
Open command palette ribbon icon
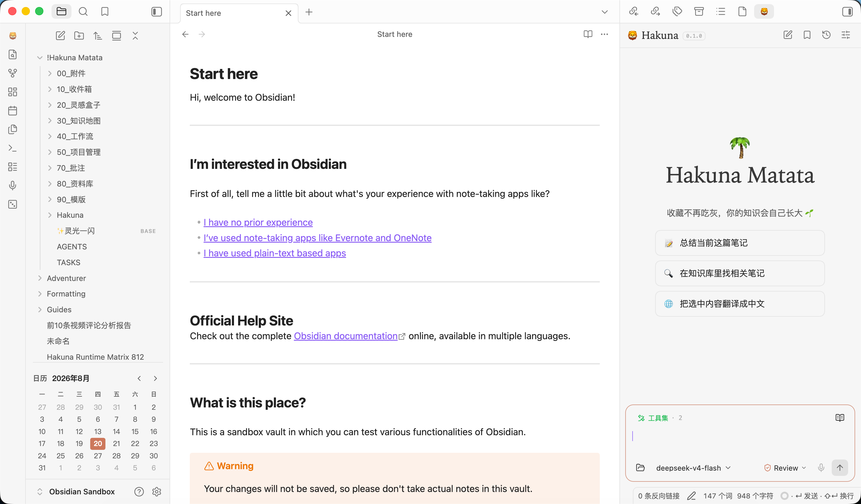13,148
